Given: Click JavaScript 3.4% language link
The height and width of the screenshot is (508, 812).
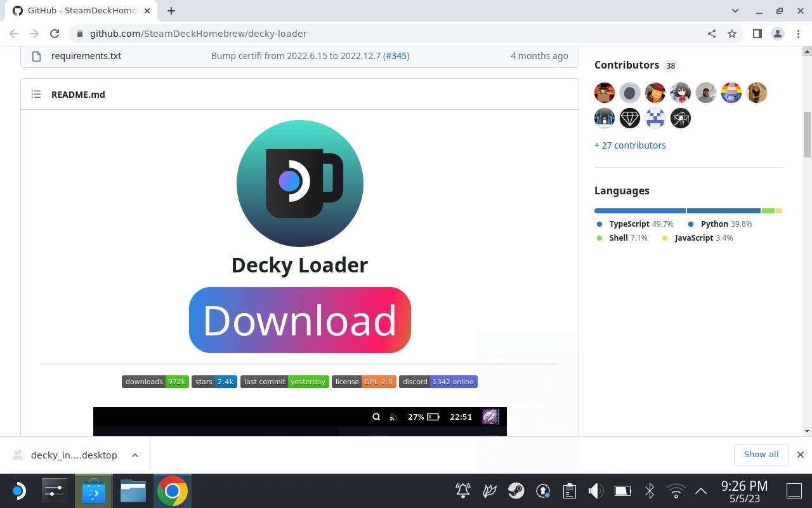Looking at the screenshot, I should 697,238.
